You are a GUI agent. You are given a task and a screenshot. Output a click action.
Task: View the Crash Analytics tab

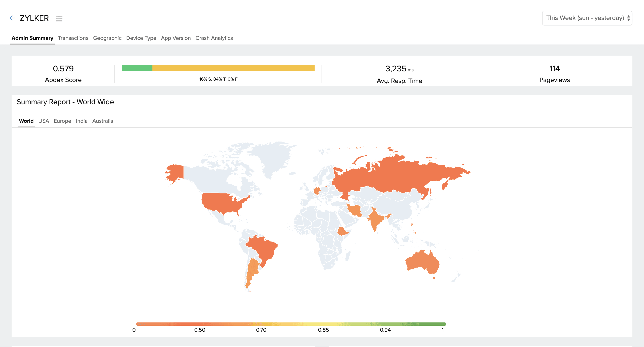point(214,38)
